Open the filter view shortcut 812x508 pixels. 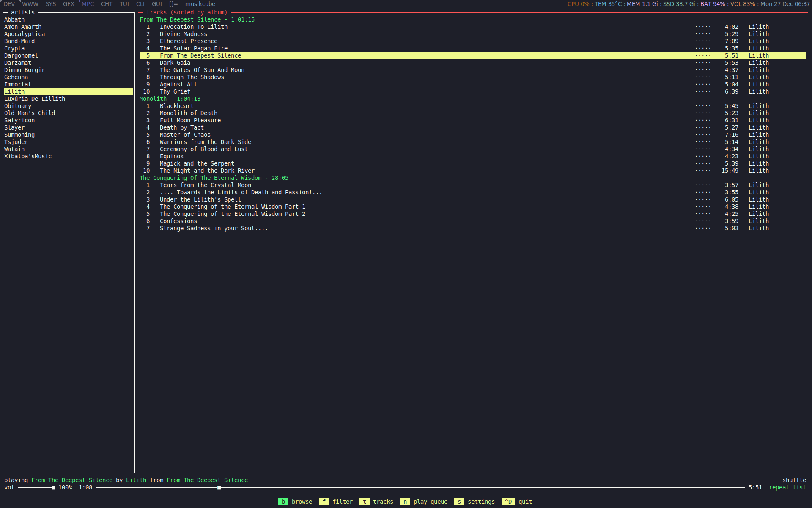tap(336, 502)
